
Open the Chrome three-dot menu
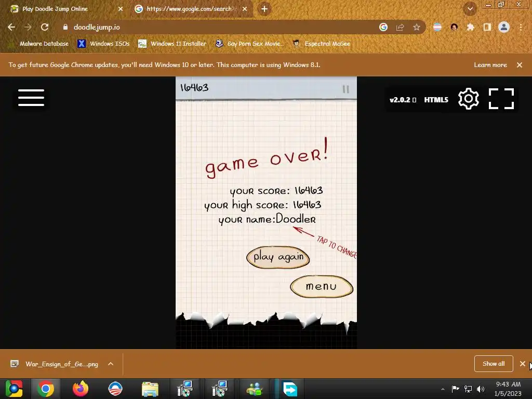click(x=521, y=27)
